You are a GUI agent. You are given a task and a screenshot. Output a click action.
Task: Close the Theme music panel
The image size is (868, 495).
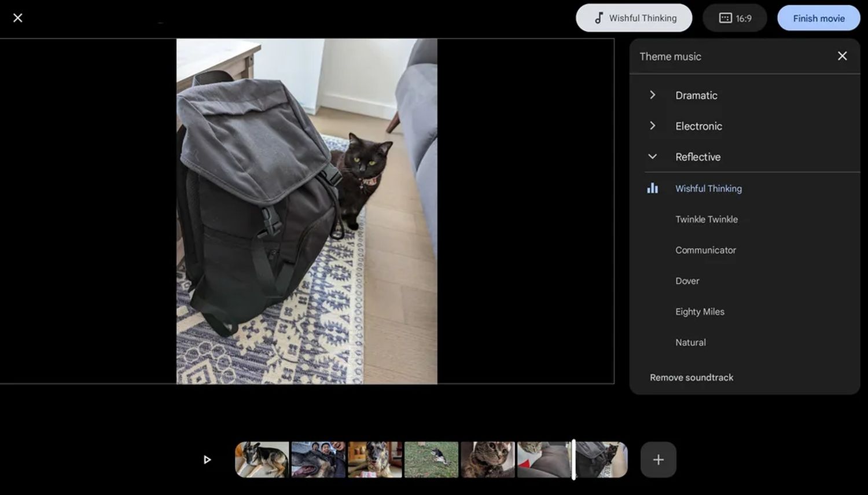tap(842, 56)
